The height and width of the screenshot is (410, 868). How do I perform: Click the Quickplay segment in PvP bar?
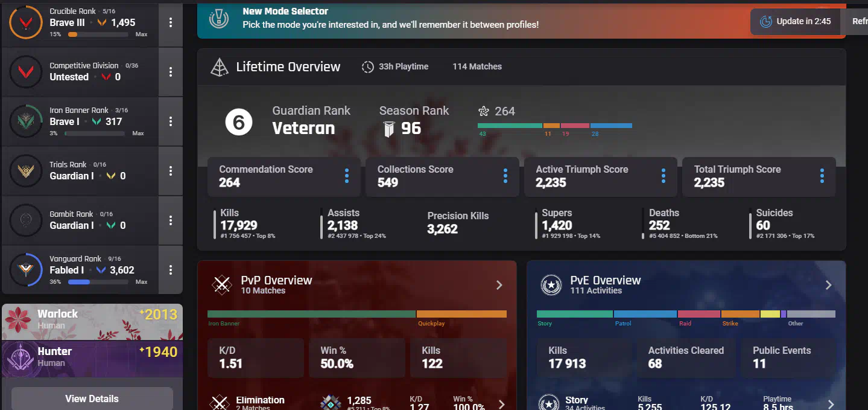click(x=461, y=314)
